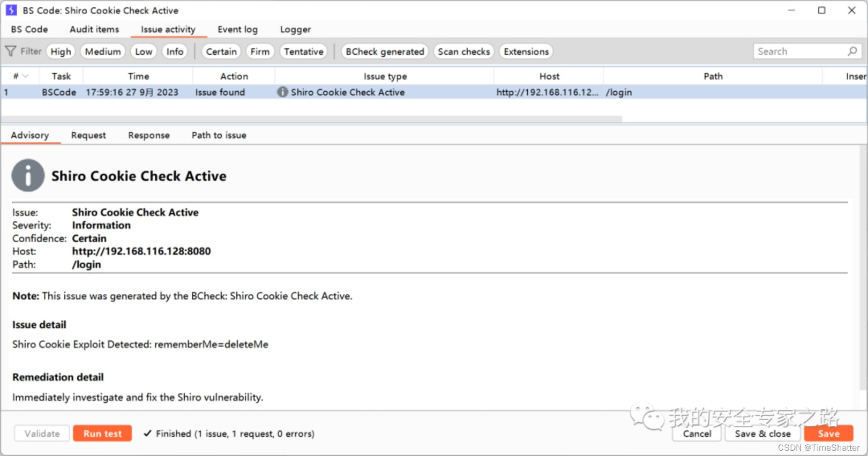Click the magnifier icon in Search box
868x456 pixels.
pyautogui.click(x=852, y=51)
